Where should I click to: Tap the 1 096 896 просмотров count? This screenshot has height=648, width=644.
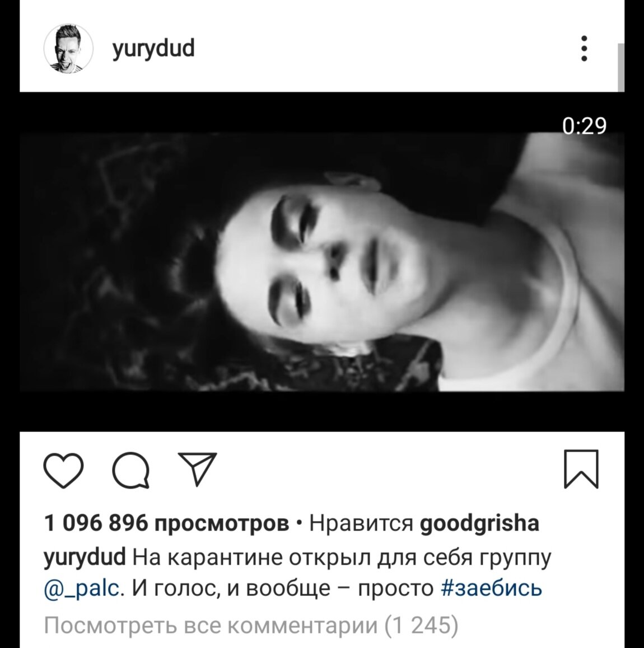click(x=166, y=524)
